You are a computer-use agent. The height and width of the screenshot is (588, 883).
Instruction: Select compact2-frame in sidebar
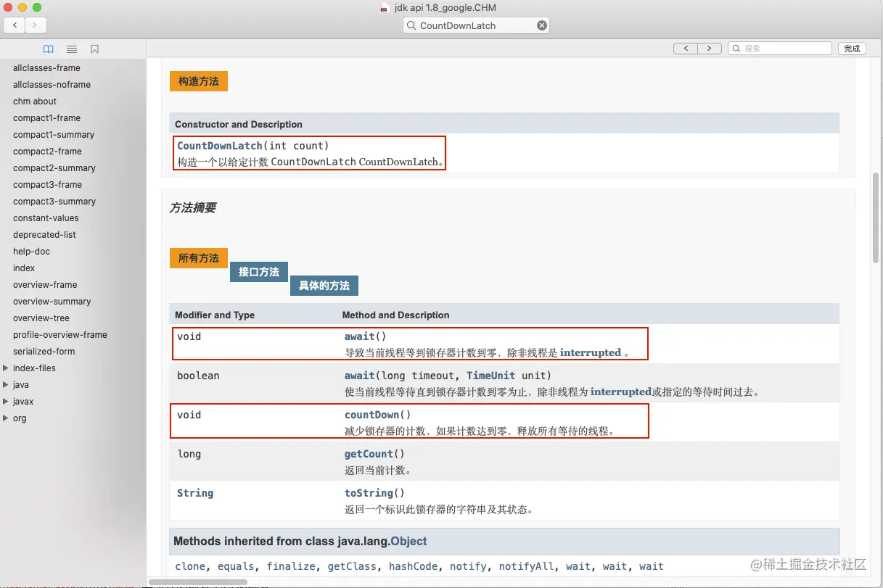pyautogui.click(x=47, y=152)
